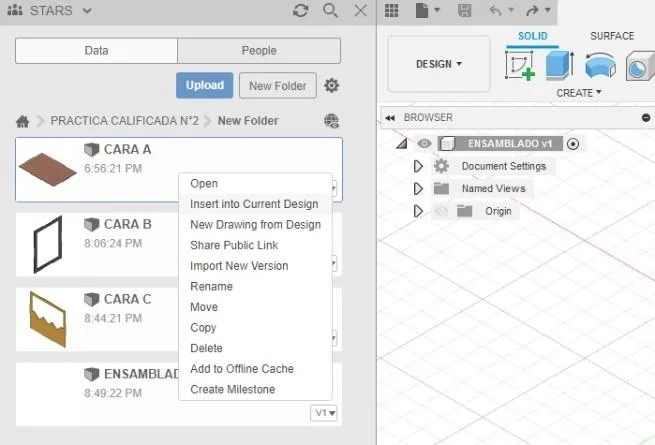The height and width of the screenshot is (445, 655).
Task: Activate ENSAMBLADO v1 radio button
Action: pos(573,144)
